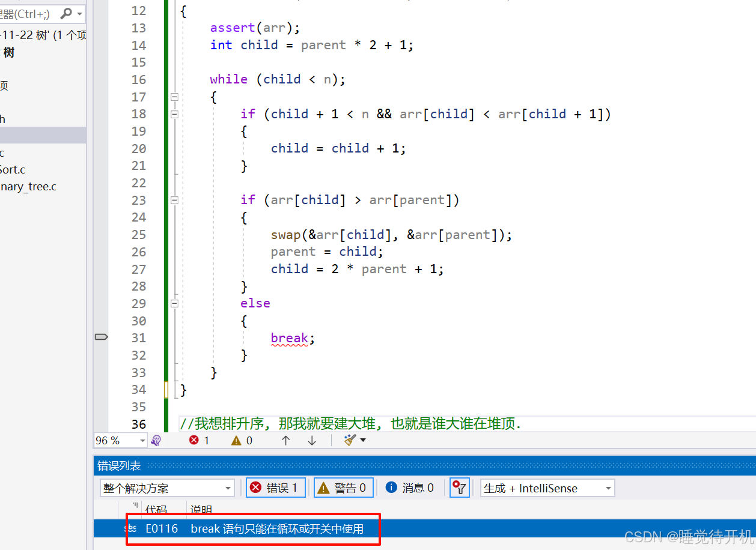Click the gray margin marker at line 31

point(101,337)
